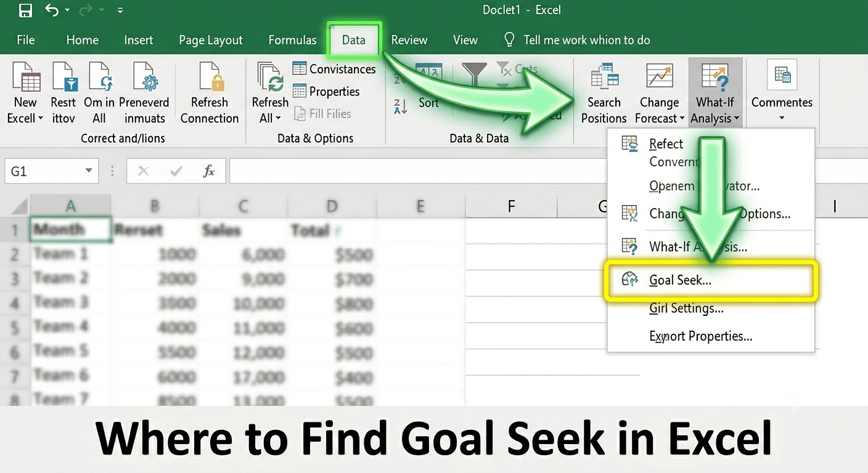Click the Om in All icon
The width and height of the screenshot is (868, 473).
click(x=100, y=78)
